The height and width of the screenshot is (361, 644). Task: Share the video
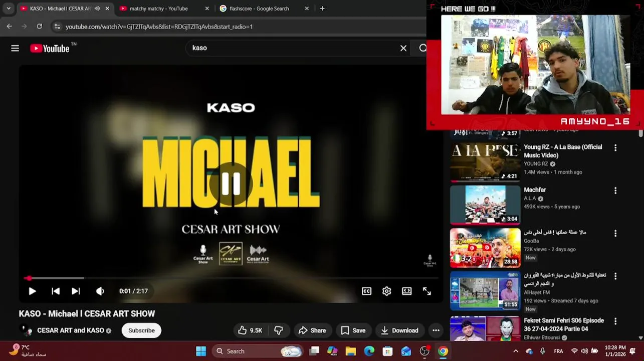tap(312, 330)
